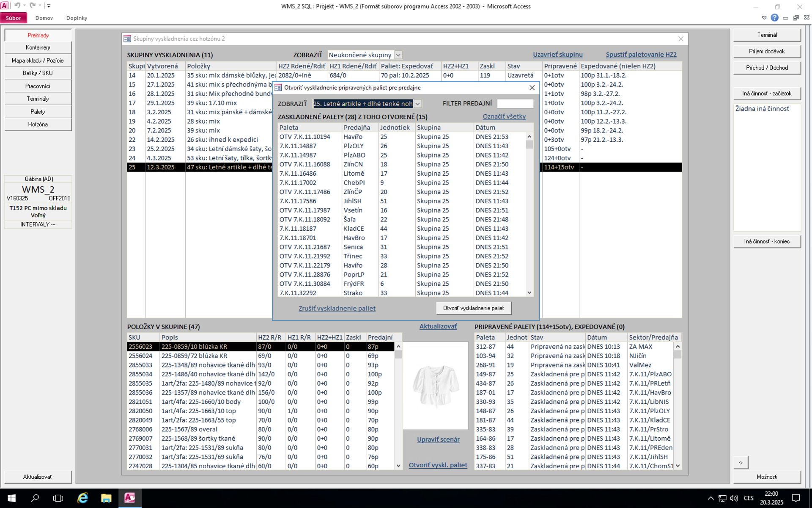Open the Customize Quick Access Toolbar dropdown
Viewport: 812px width, 508px height.
49,6
